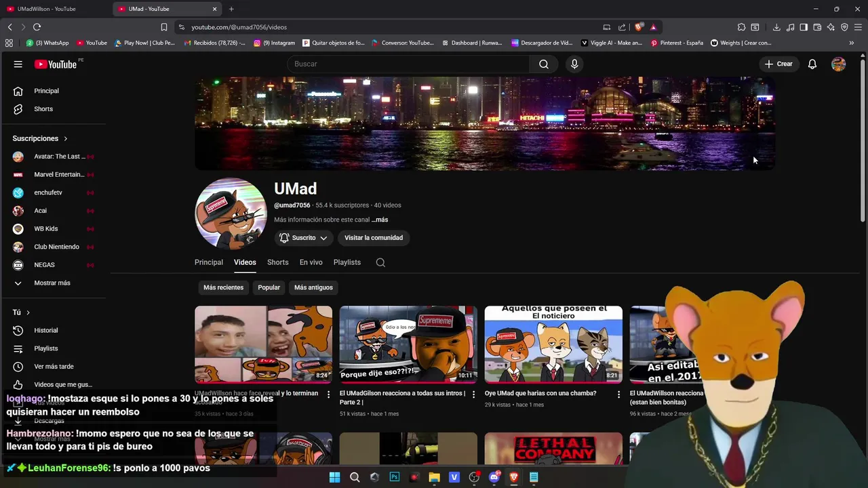This screenshot has width=868, height=488.
Task: Open the UMadWillson face reveal thumbnail
Action: pyautogui.click(x=263, y=344)
